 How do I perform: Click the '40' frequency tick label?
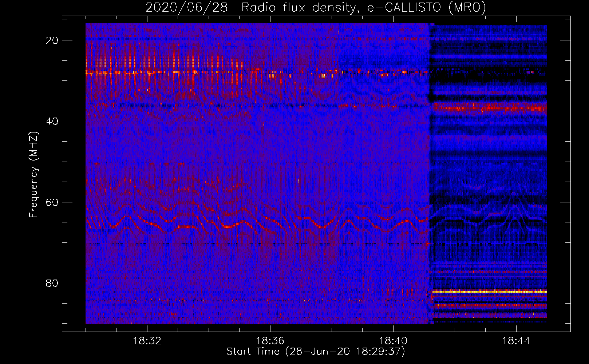[52, 121]
